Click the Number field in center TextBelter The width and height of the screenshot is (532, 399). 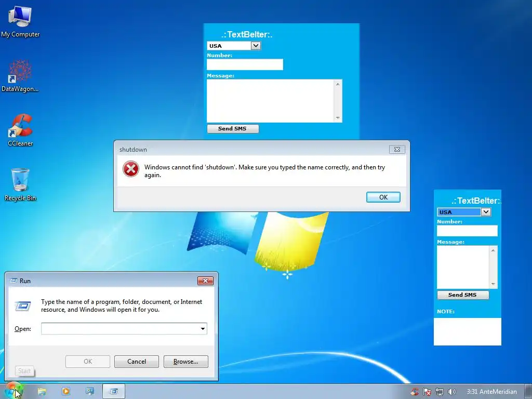(245, 64)
